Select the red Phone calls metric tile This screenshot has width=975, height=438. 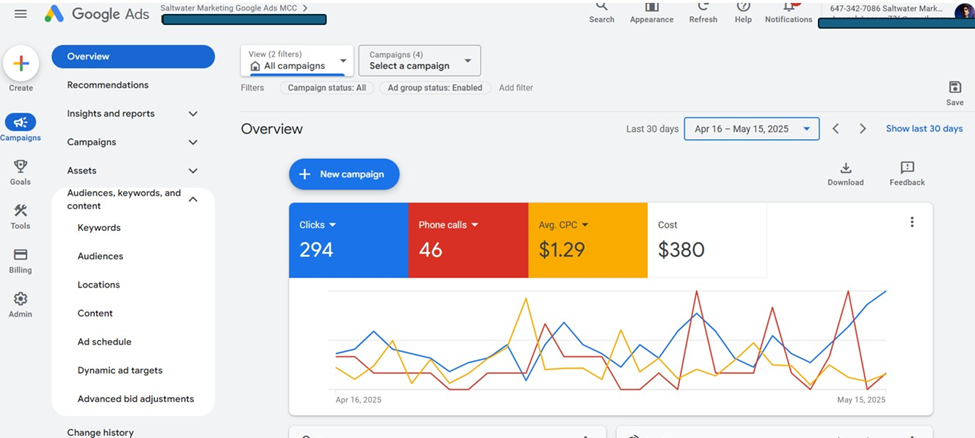467,240
